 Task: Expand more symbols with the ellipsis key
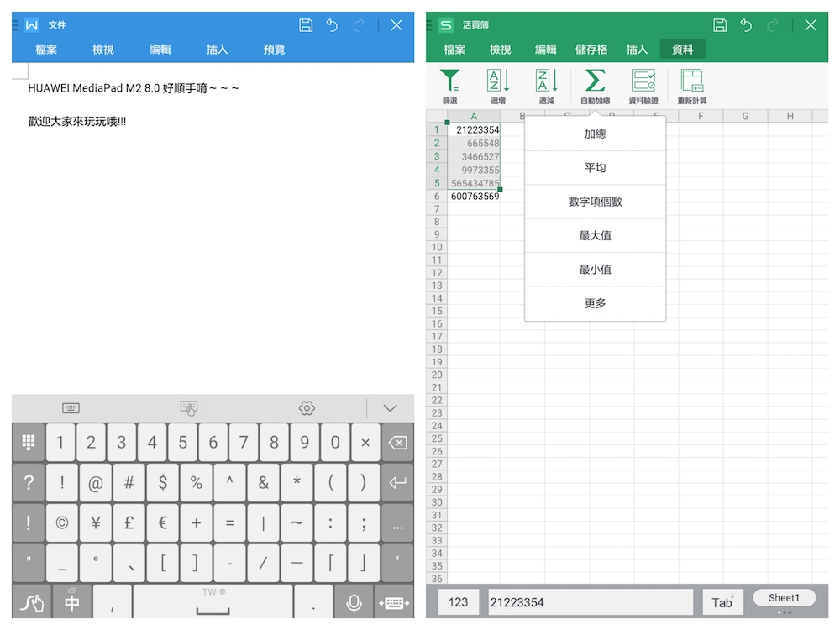pos(397,522)
